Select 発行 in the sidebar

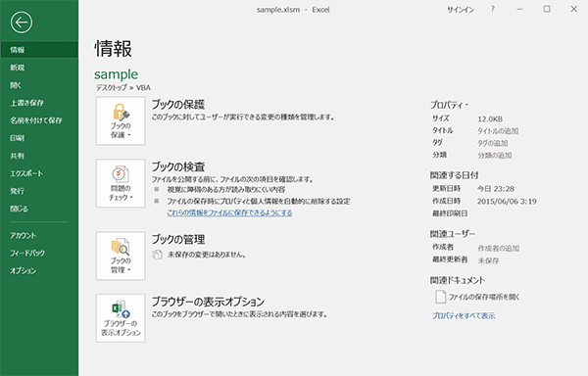coord(39,191)
